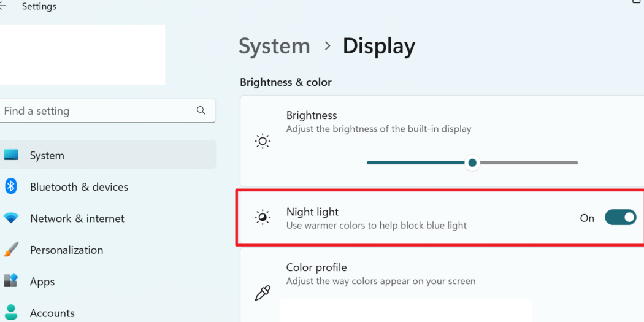The width and height of the screenshot is (644, 322).
Task: Click the Bluetooth icon in sidebar
Action: tap(10, 186)
